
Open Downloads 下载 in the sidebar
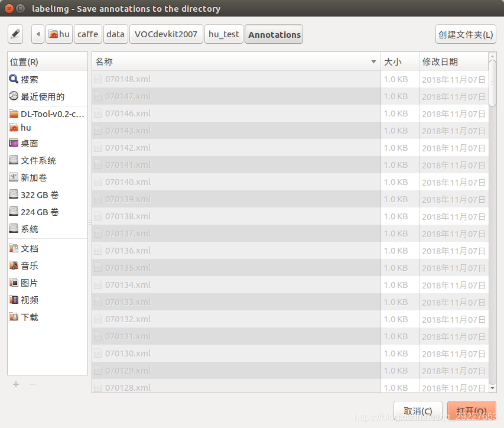tap(47, 317)
